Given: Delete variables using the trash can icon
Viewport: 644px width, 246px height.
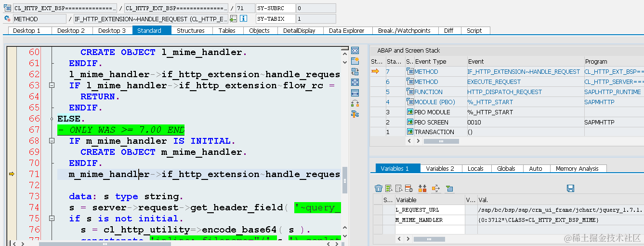Looking at the screenshot, I should [x=379, y=188].
